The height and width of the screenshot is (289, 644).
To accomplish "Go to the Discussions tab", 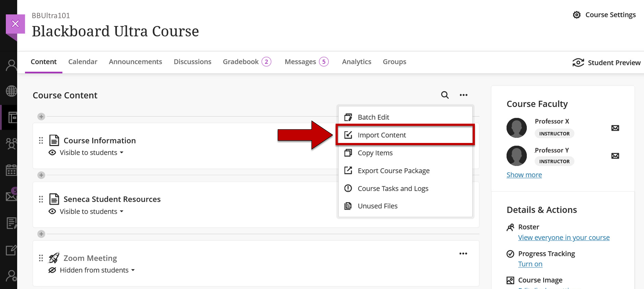I will tap(192, 62).
